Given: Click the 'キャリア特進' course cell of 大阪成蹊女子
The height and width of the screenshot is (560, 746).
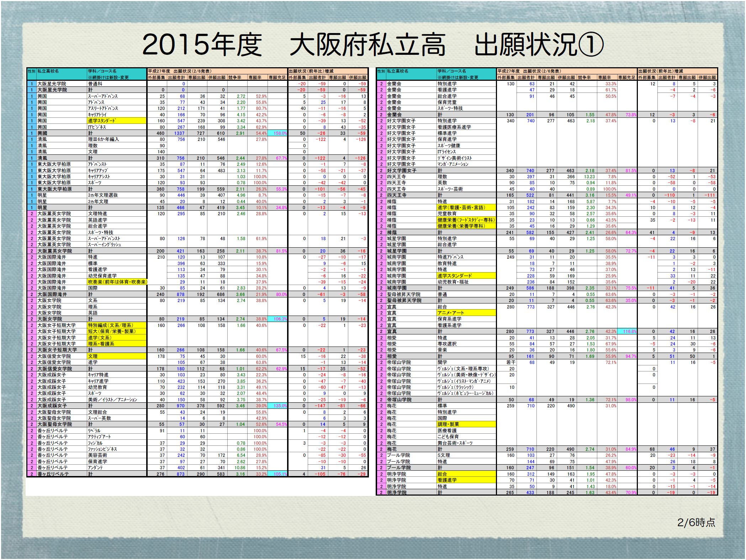Looking at the screenshot, I should click(117, 375).
